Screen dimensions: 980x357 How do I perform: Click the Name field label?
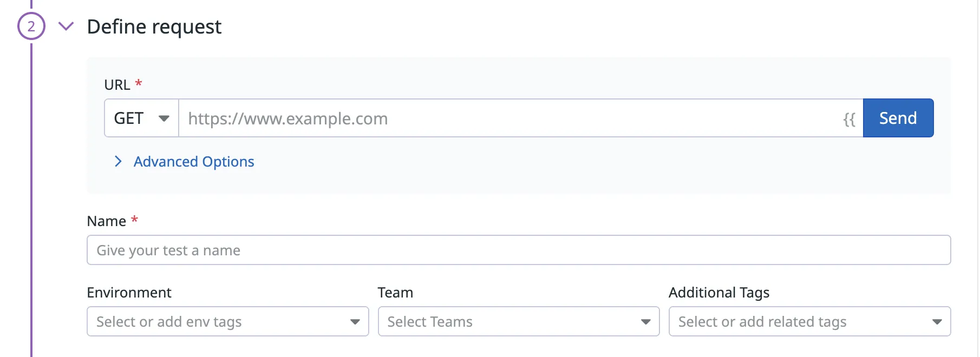pos(107,221)
